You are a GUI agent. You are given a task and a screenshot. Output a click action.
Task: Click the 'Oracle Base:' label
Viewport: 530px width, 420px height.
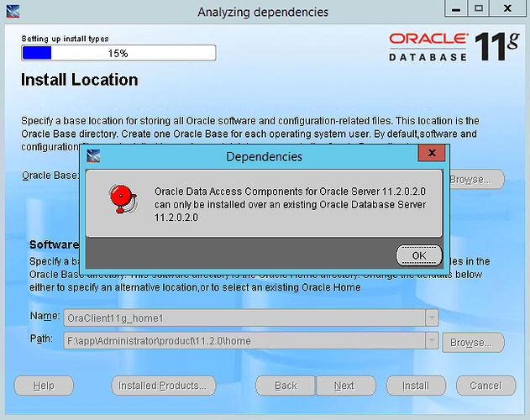tap(50, 176)
